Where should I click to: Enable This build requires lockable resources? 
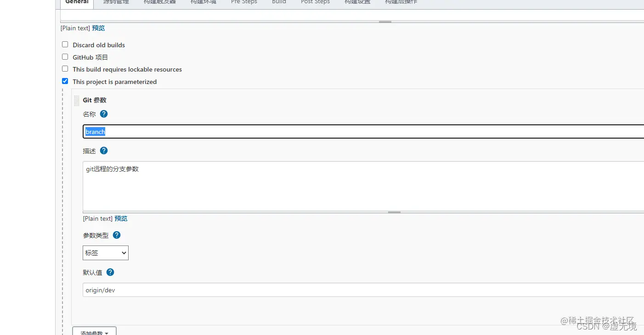pyautogui.click(x=65, y=69)
